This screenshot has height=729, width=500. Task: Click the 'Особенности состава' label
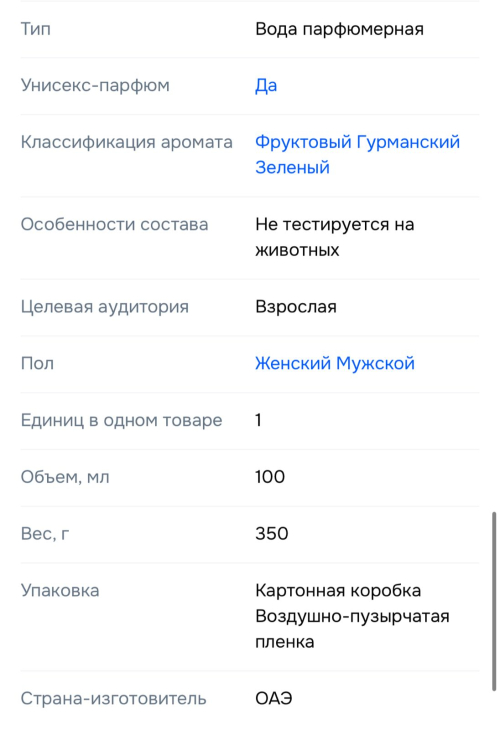[114, 225]
